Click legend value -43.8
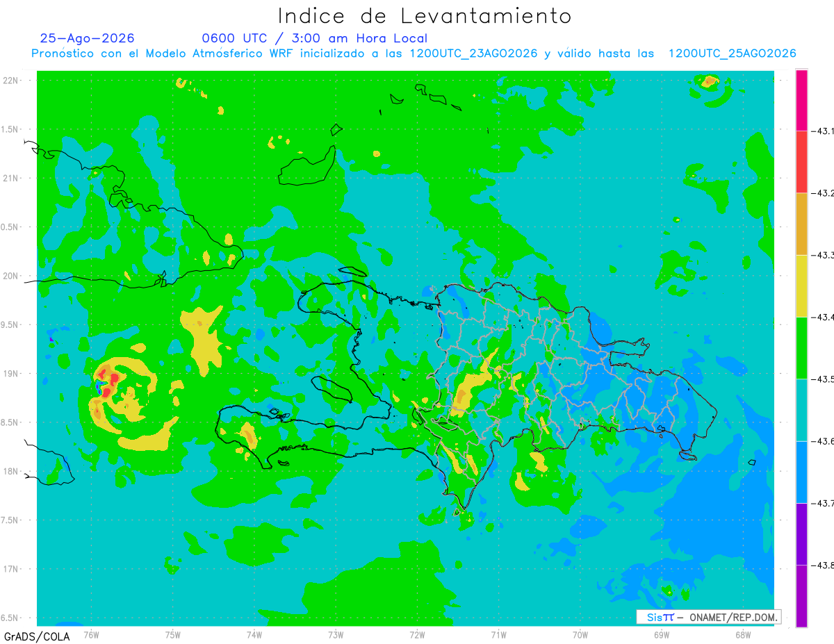Viewport: 834px width, 644px height. [x=822, y=565]
